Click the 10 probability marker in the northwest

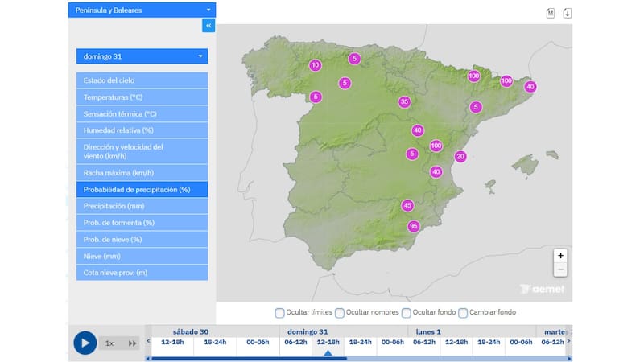pyautogui.click(x=316, y=65)
